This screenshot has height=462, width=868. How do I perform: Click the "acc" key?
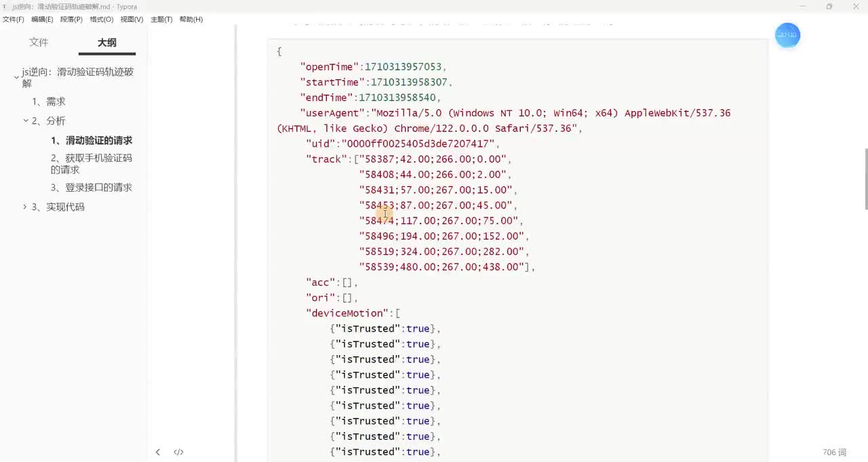[x=321, y=282]
